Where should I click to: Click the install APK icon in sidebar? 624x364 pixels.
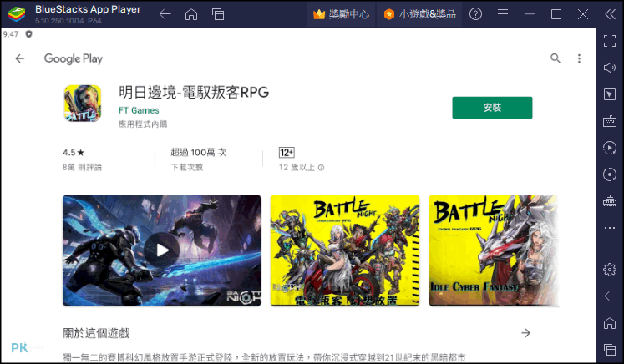coord(610,201)
